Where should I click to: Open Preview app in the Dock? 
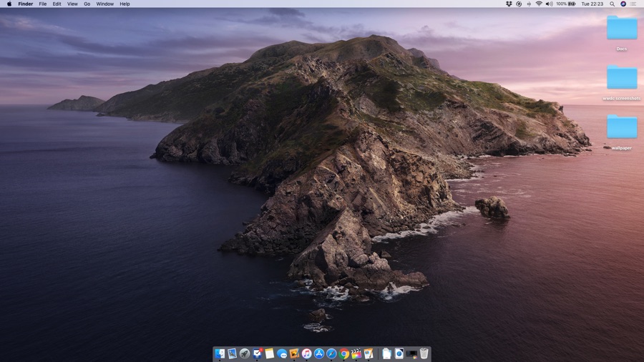232,353
